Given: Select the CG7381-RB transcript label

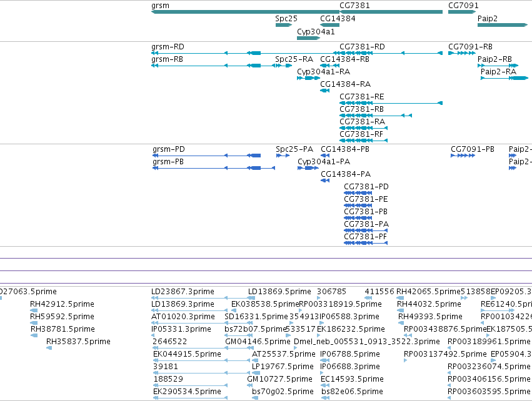Looking at the screenshot, I should click(x=361, y=109).
